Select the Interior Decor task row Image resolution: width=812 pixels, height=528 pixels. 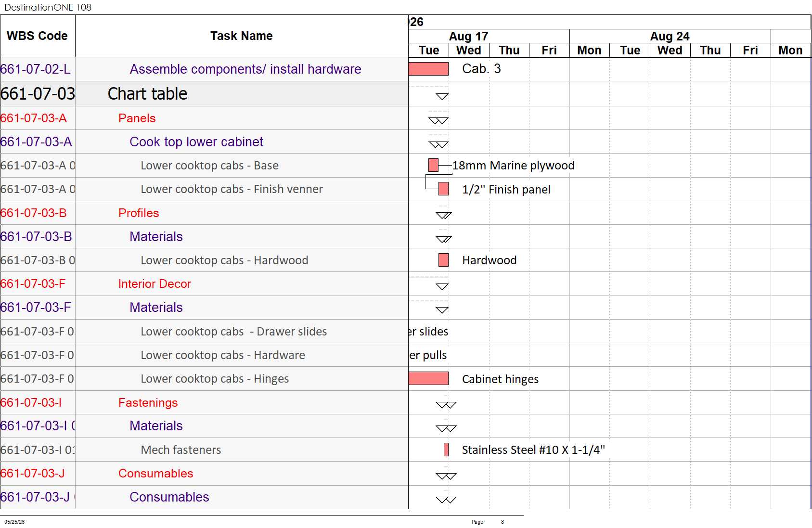click(x=204, y=283)
